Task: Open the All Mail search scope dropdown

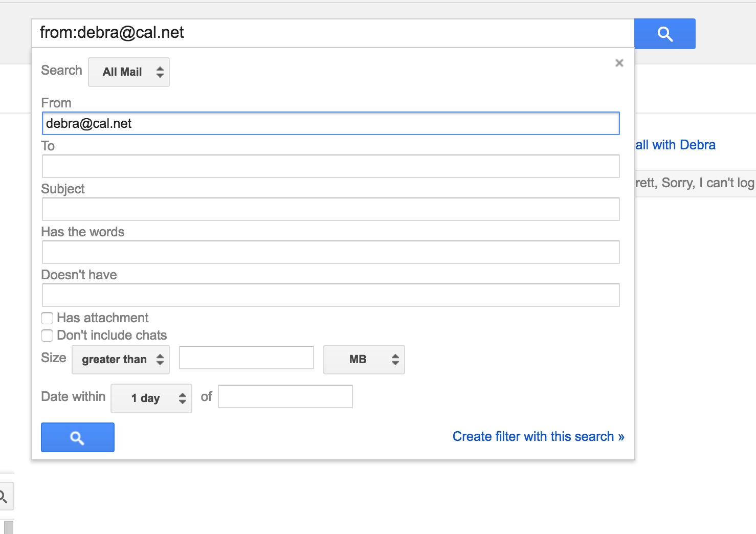Action: tap(129, 72)
